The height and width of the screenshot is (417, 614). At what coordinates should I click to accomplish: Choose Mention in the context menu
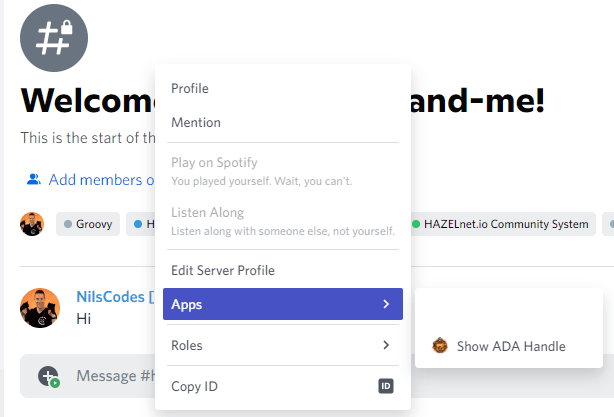click(x=283, y=123)
